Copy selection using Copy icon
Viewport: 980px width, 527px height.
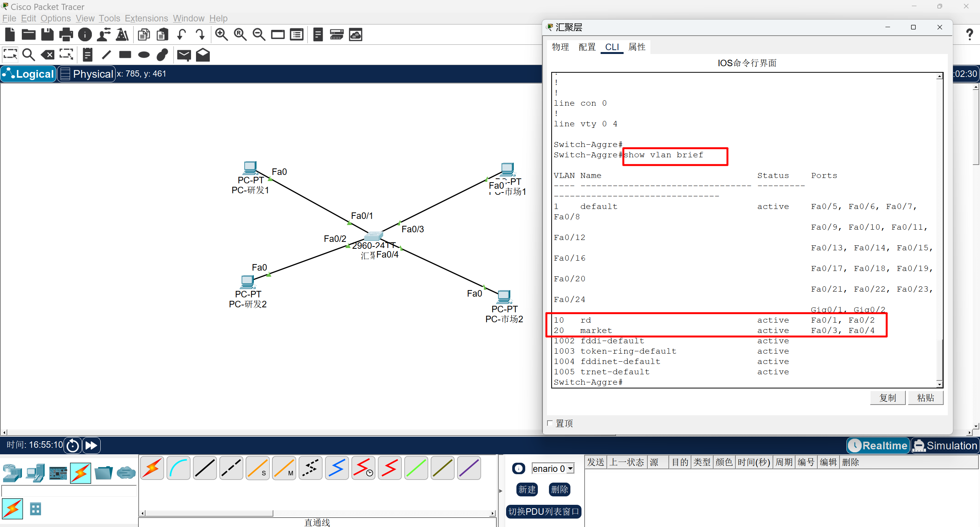pyautogui.click(x=144, y=35)
